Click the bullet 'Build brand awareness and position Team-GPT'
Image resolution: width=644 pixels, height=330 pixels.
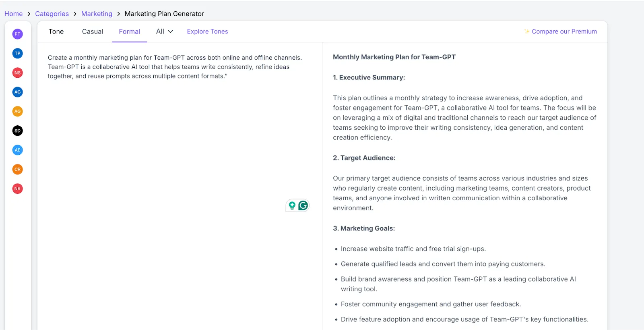(x=458, y=284)
